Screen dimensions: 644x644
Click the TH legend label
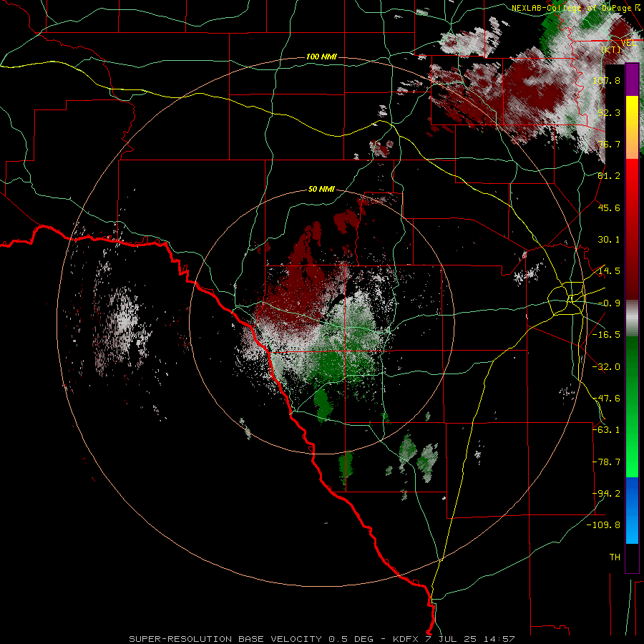click(615, 557)
